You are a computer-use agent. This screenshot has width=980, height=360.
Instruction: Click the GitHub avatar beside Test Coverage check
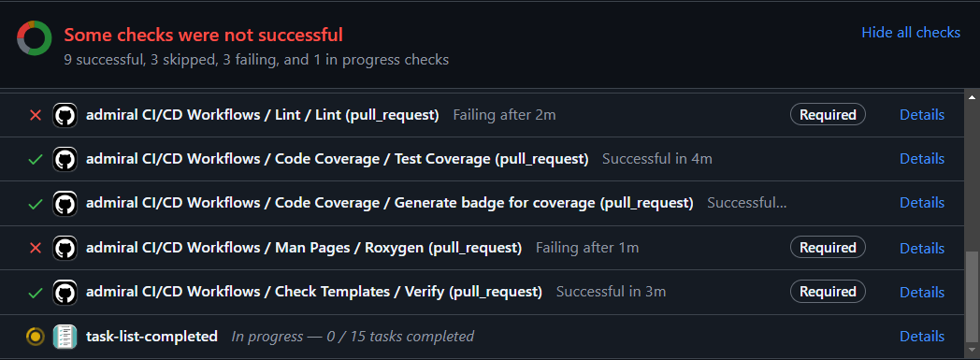click(x=65, y=159)
